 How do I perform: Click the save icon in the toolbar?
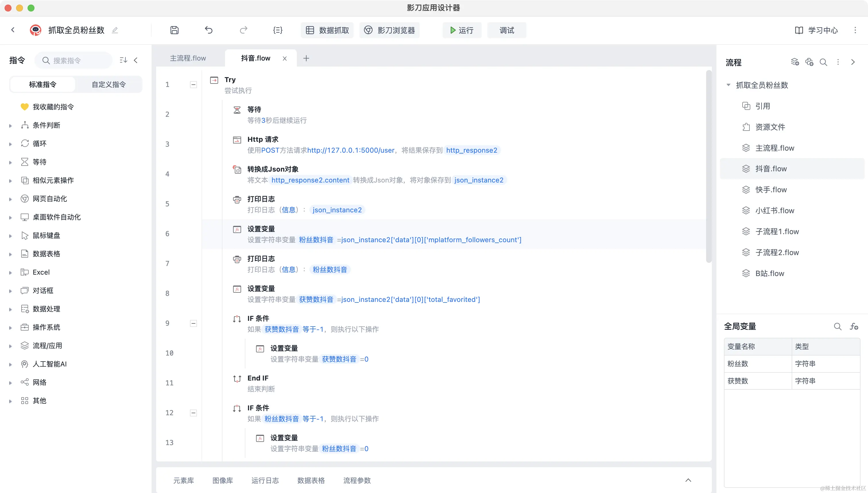174,30
